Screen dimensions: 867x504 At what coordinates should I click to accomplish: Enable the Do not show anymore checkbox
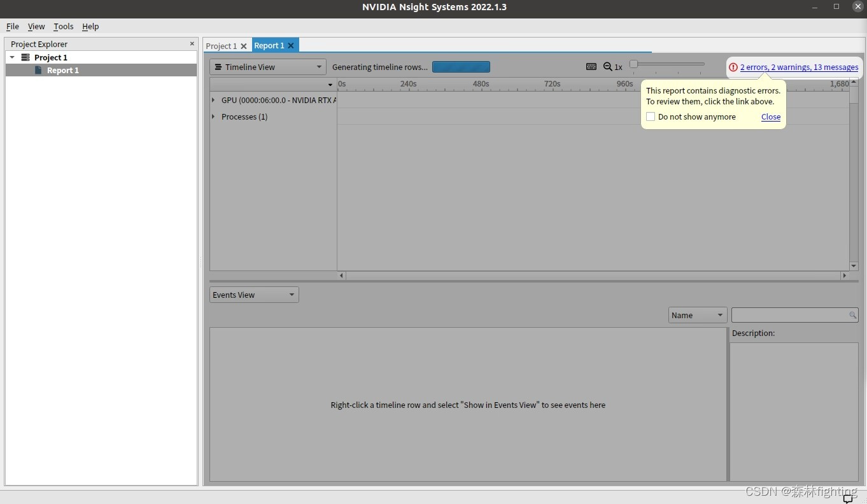point(650,116)
